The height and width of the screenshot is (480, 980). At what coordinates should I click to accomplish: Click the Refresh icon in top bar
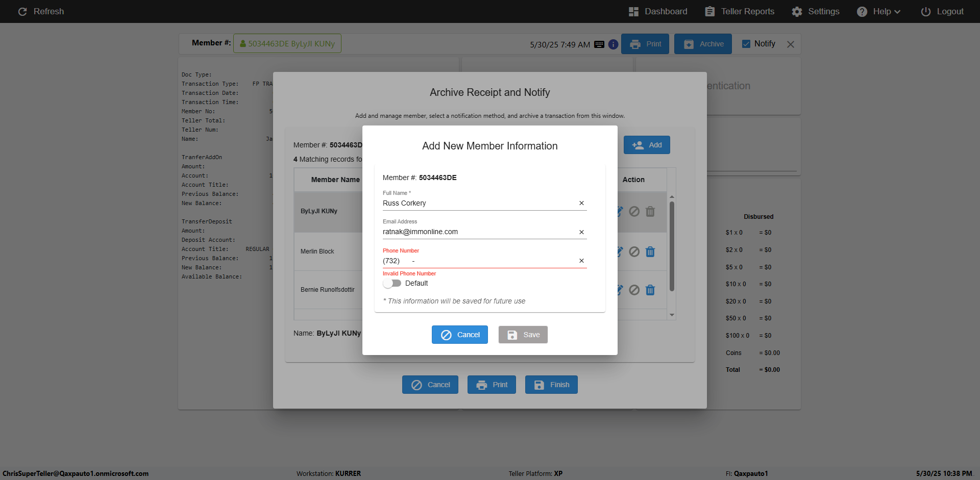[x=22, y=11]
